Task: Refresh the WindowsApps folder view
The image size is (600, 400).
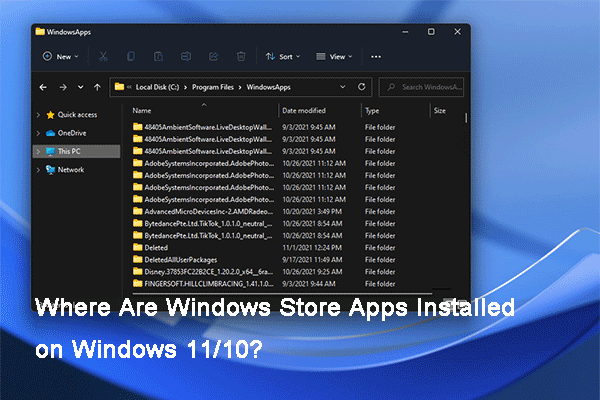Action: coord(361,87)
